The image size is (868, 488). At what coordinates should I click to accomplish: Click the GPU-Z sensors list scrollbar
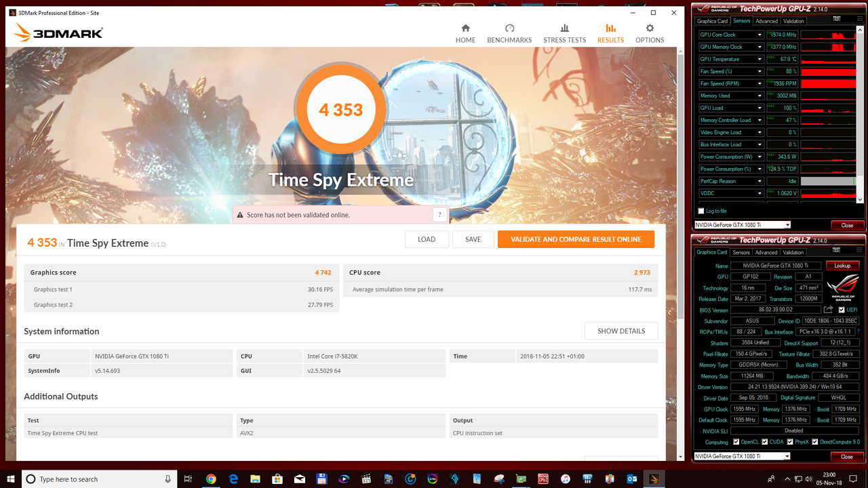coord(861,115)
